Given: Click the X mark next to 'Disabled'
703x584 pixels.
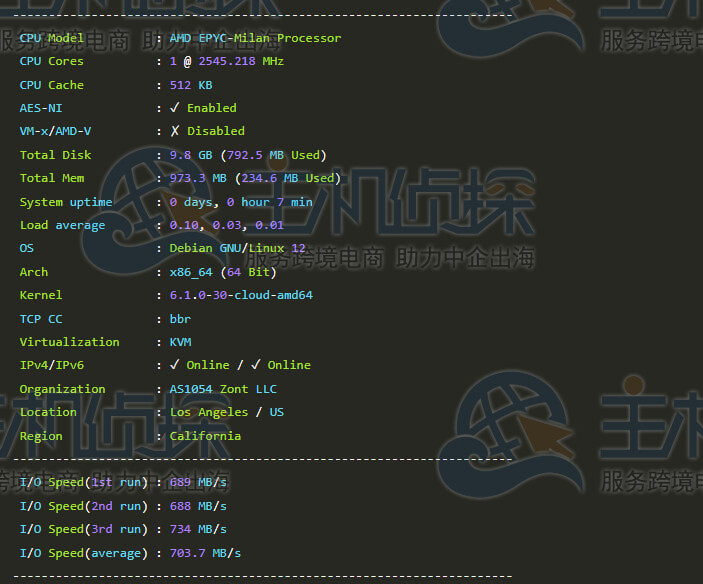Looking at the screenshot, I should pyautogui.click(x=175, y=131).
